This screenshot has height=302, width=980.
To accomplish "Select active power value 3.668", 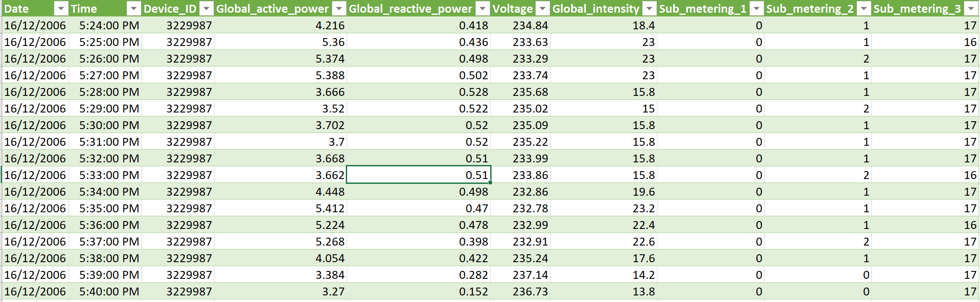I will tap(280, 158).
